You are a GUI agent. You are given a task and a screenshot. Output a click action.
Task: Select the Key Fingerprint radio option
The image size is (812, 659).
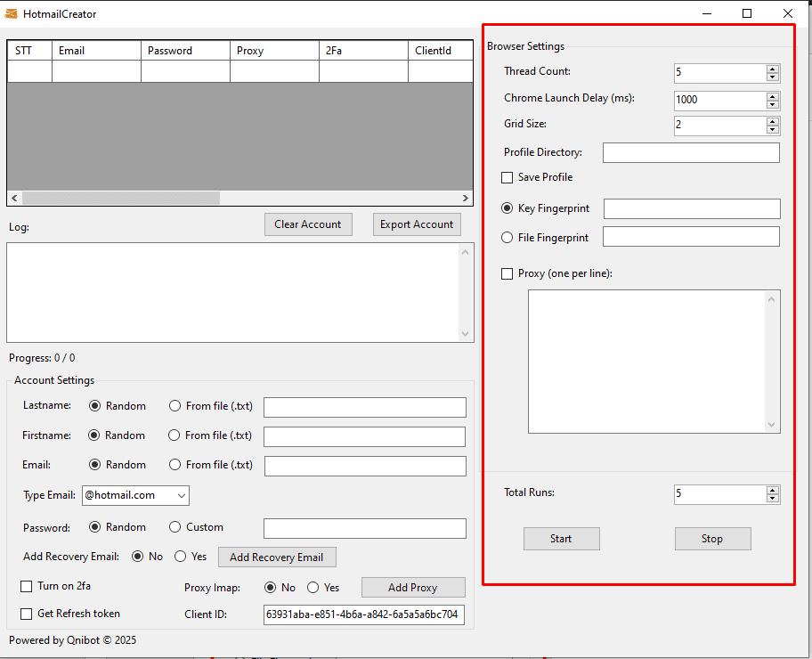[x=507, y=208]
